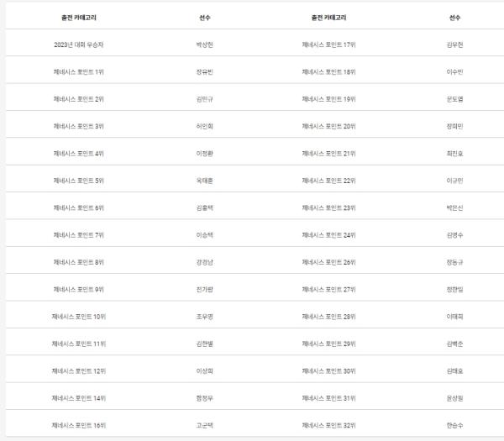Click the '제네시스 포인트 5위' row label
The image size is (504, 441).
tap(77, 180)
